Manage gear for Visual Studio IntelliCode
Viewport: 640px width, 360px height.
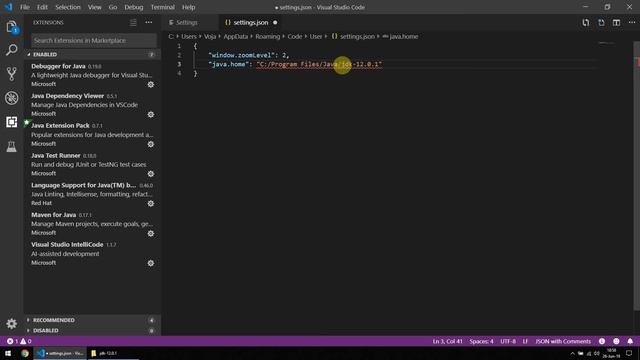tap(151, 263)
